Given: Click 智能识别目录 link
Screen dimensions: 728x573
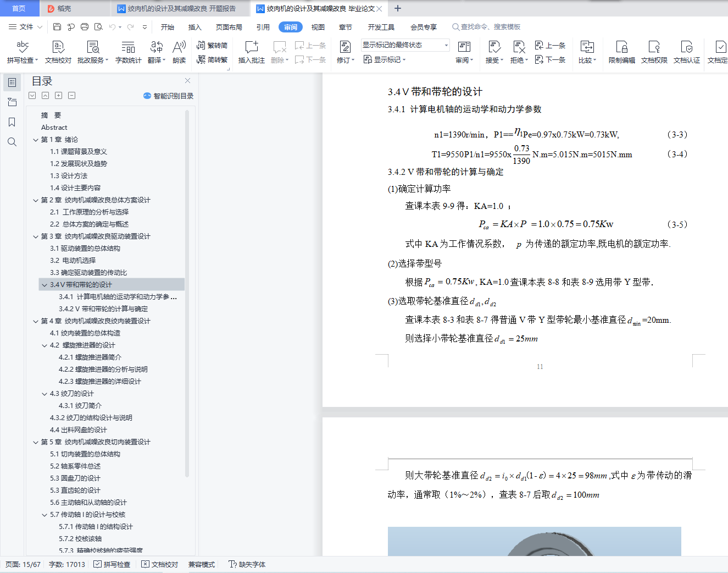Looking at the screenshot, I should (169, 96).
